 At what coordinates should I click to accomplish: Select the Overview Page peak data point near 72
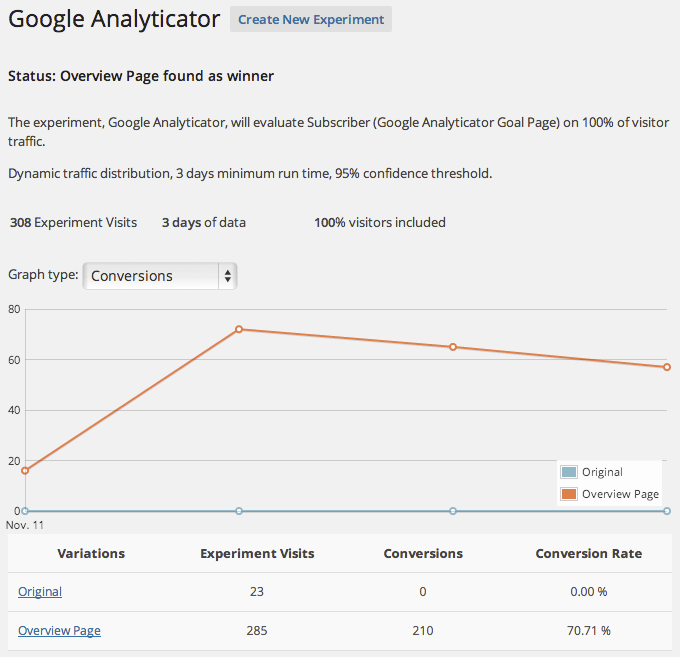coord(239,329)
